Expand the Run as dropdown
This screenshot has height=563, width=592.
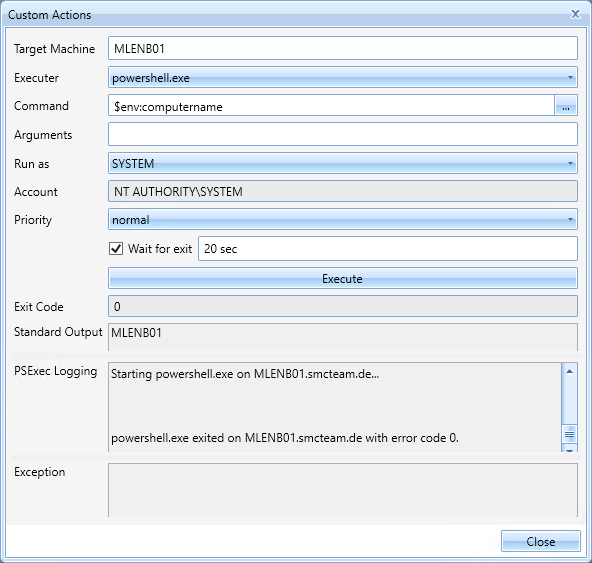(570, 163)
